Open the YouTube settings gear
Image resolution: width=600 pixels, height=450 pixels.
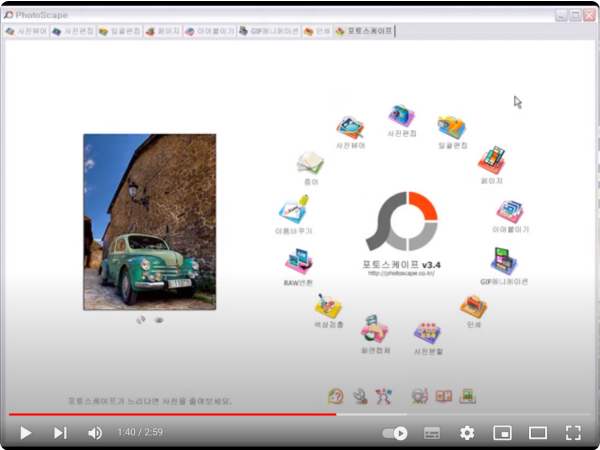[467, 433]
